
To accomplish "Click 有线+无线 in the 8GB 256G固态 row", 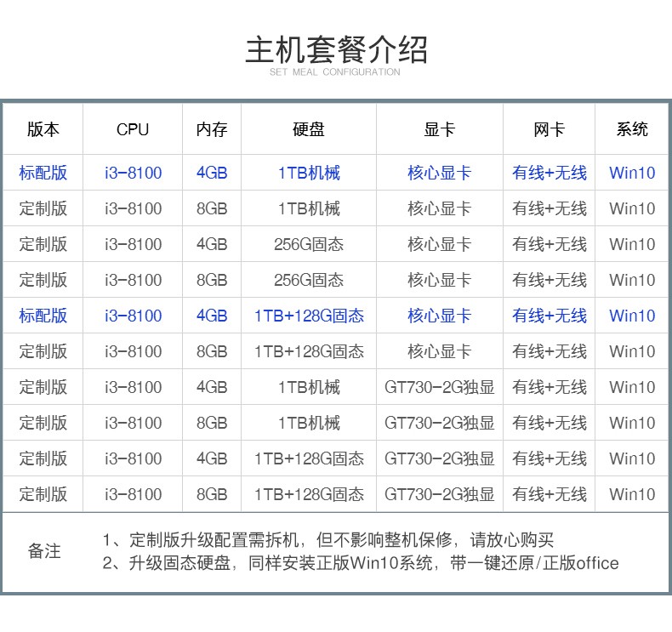I will click(x=549, y=280).
